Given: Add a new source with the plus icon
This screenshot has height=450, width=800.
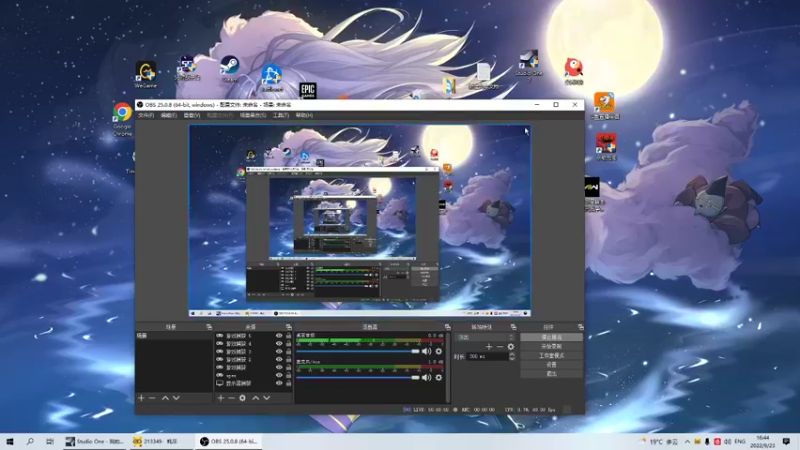Looking at the screenshot, I should 220,398.
